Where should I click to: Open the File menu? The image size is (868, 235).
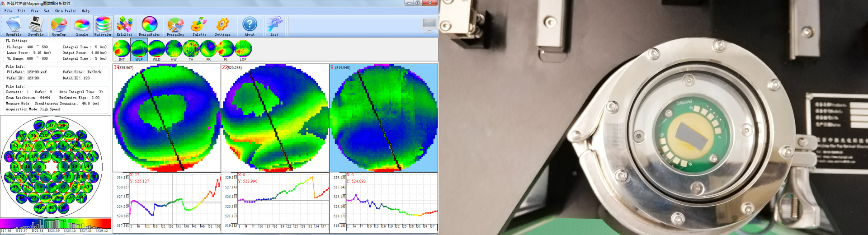tap(8, 11)
